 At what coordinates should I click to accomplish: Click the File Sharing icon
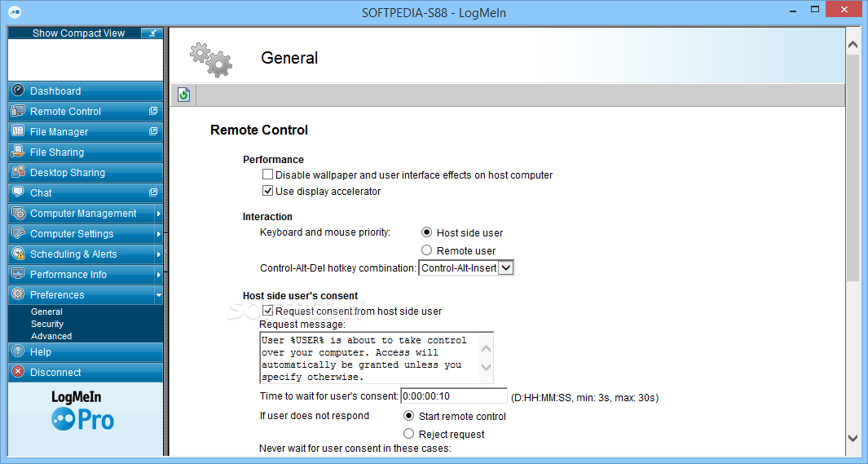click(18, 152)
